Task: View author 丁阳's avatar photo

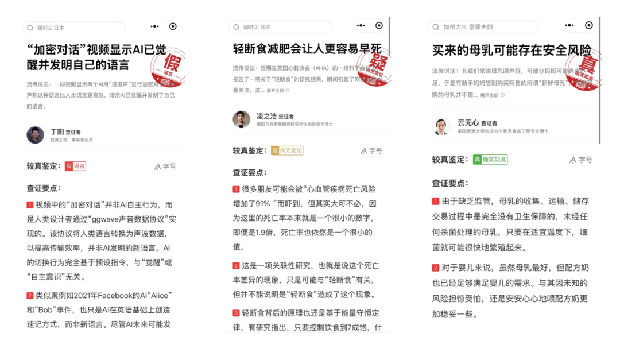Action: [35, 135]
